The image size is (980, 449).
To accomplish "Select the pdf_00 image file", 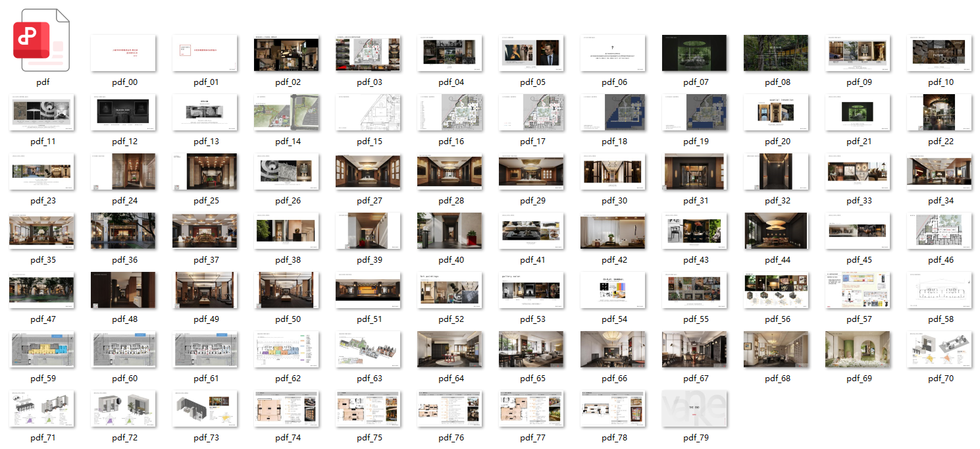I will tap(123, 53).
